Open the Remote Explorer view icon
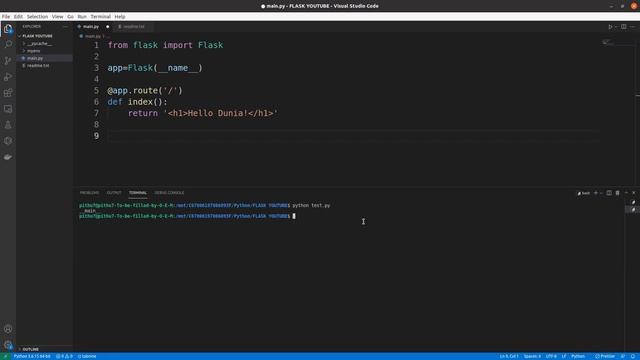The image size is (640, 360). coord(8,109)
